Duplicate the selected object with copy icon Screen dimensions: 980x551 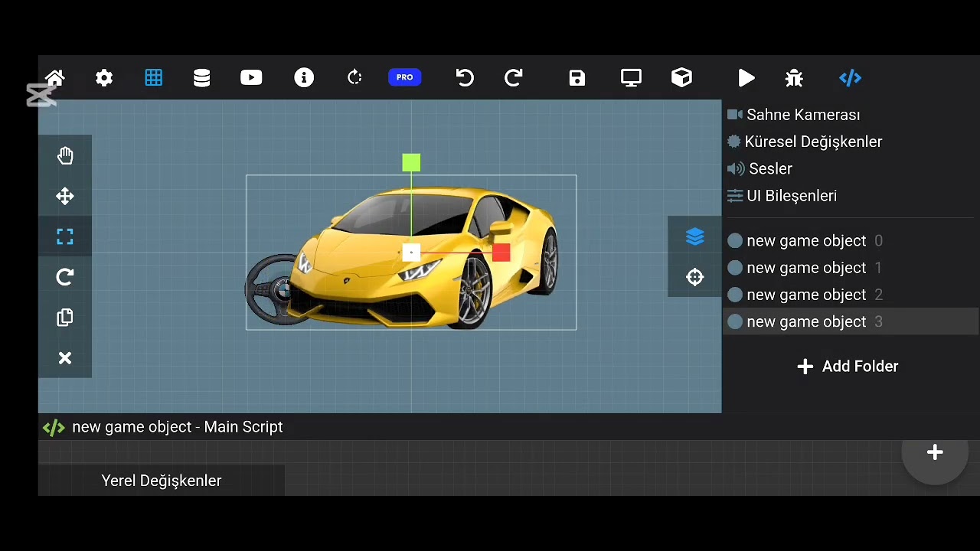pos(65,318)
